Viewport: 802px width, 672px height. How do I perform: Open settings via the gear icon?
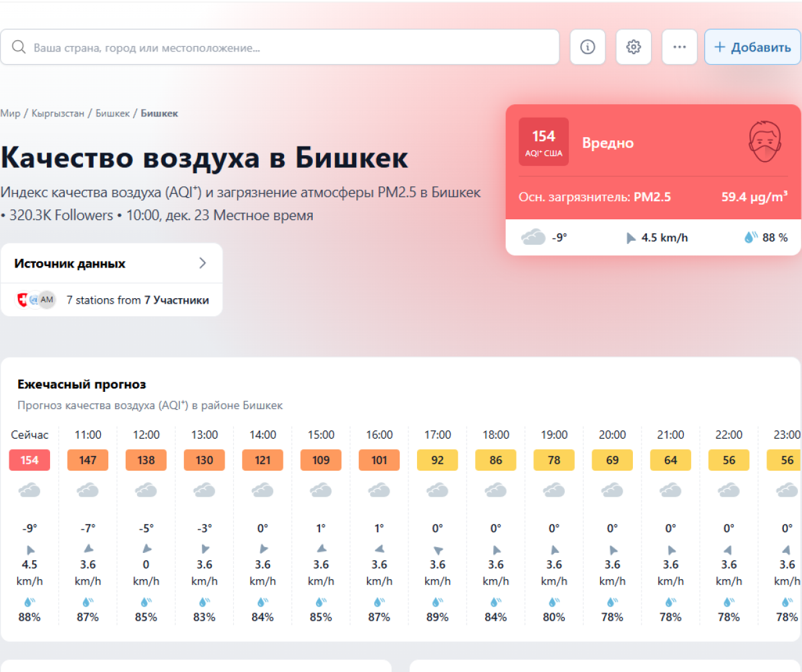click(634, 47)
